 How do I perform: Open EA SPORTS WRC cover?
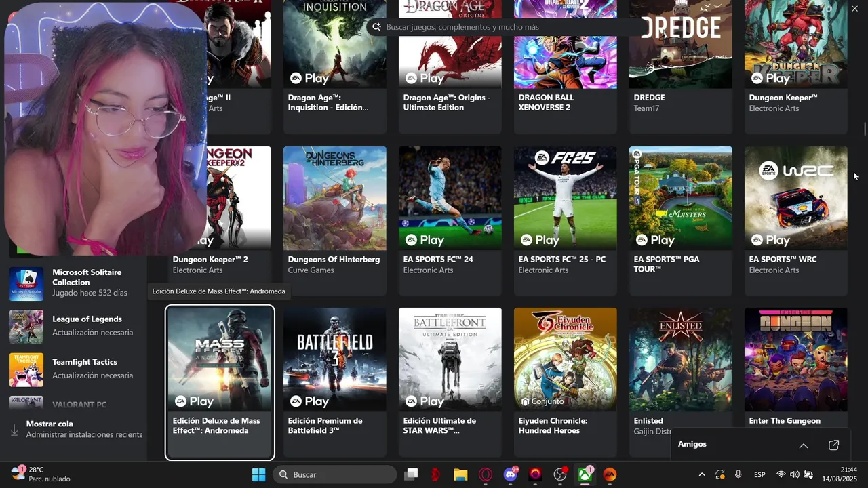click(x=796, y=198)
